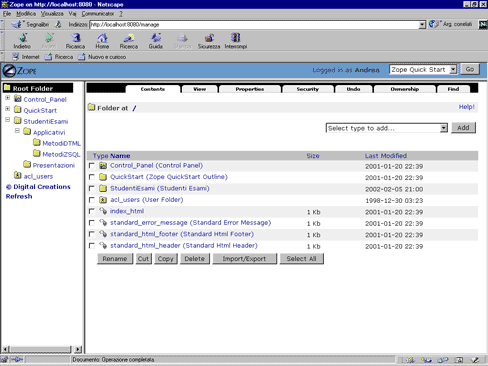This screenshot has height=366, width=488.
Task: Click the Zope logo in header
Action: (19, 71)
